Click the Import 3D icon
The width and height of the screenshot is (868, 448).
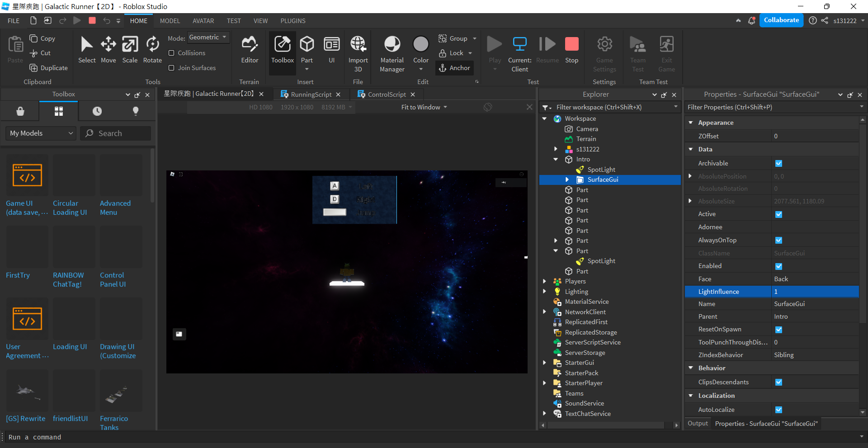point(358,45)
